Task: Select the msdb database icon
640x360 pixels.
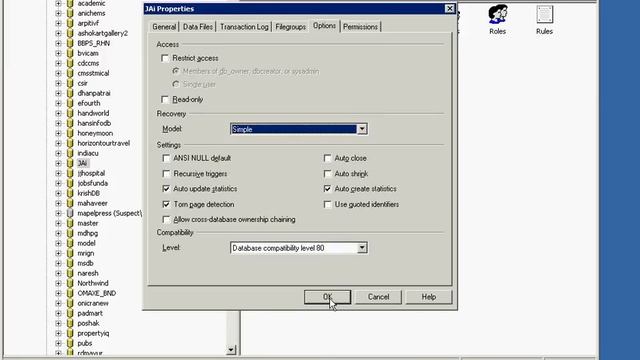Action: [x=70, y=263]
